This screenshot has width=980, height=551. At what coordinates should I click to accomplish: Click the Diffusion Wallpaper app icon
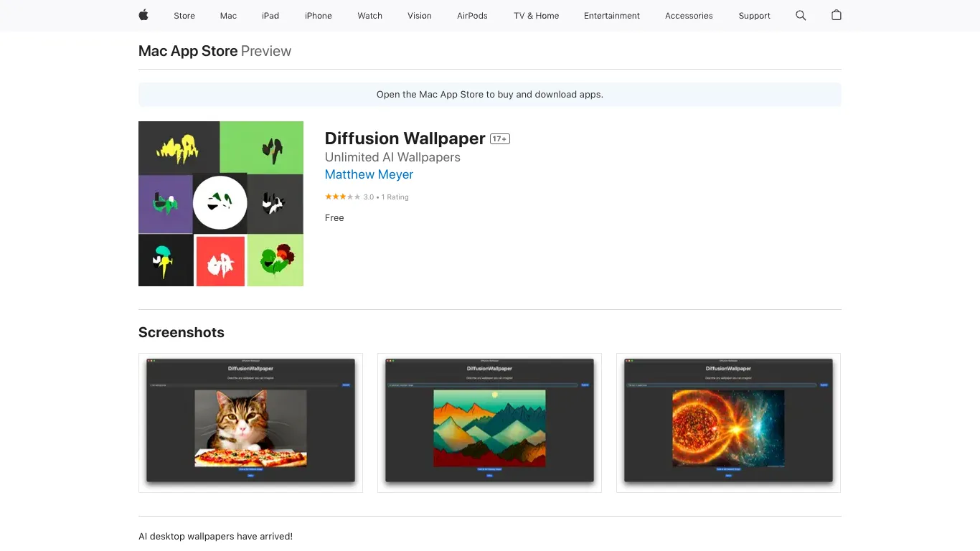(221, 204)
